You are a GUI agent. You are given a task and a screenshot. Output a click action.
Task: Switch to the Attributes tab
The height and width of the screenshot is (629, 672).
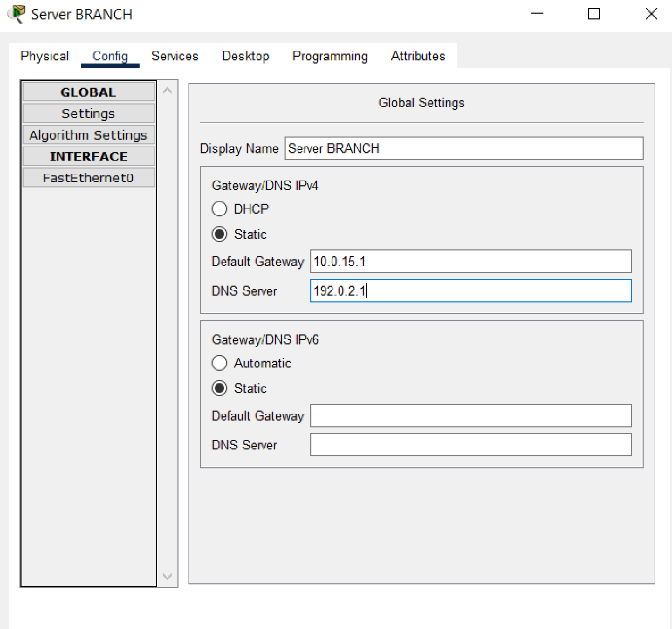[x=417, y=56]
